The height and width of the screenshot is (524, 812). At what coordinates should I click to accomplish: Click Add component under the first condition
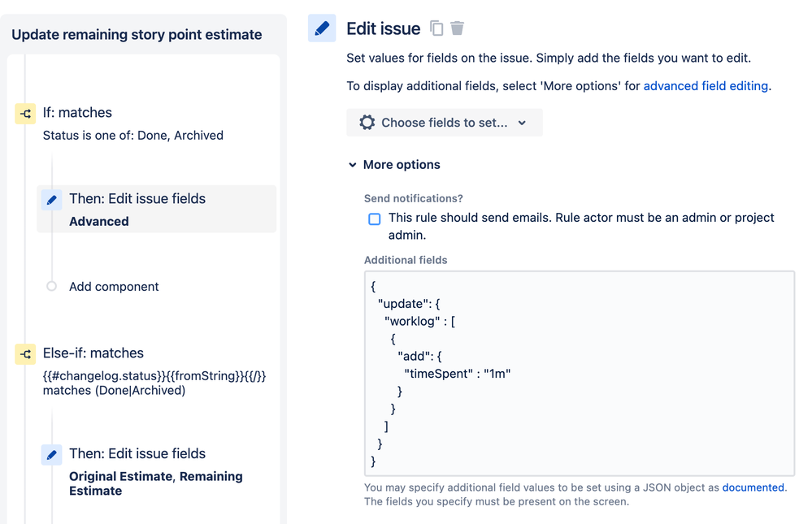tap(114, 286)
